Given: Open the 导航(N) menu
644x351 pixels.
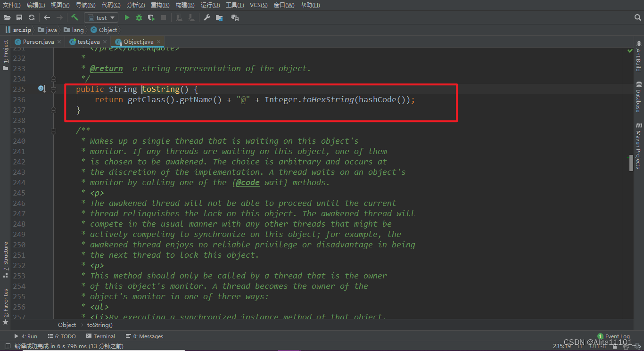Looking at the screenshot, I should click(85, 5).
